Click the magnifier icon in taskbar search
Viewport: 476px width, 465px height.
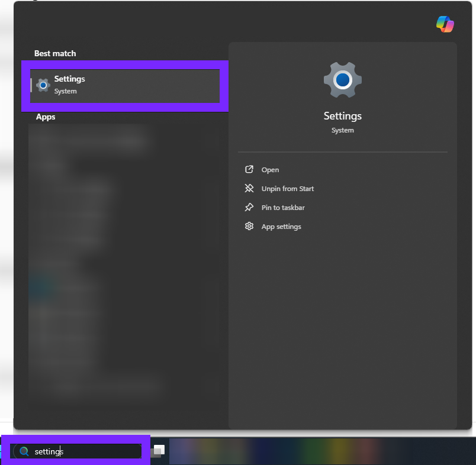pyautogui.click(x=24, y=451)
